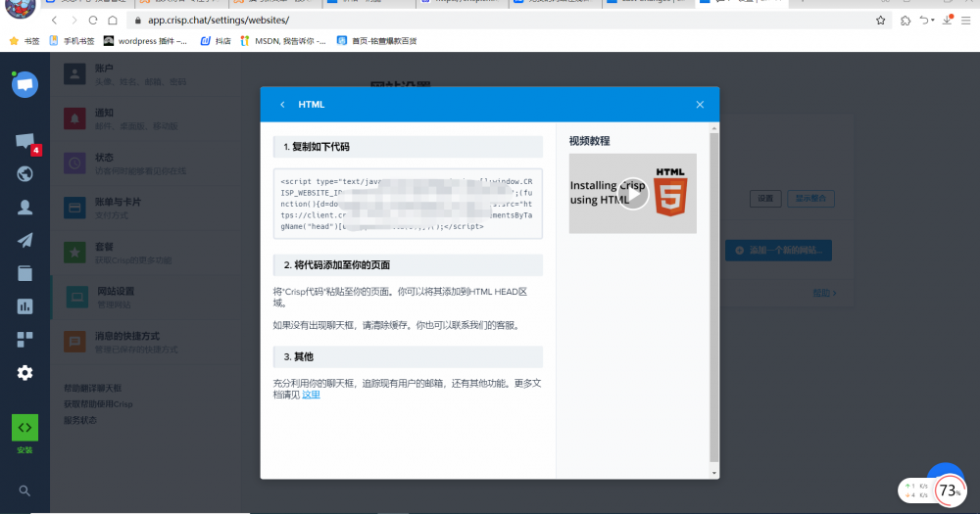The width and height of the screenshot is (980, 514).
Task: Click the script code box to copy
Action: 408,204
